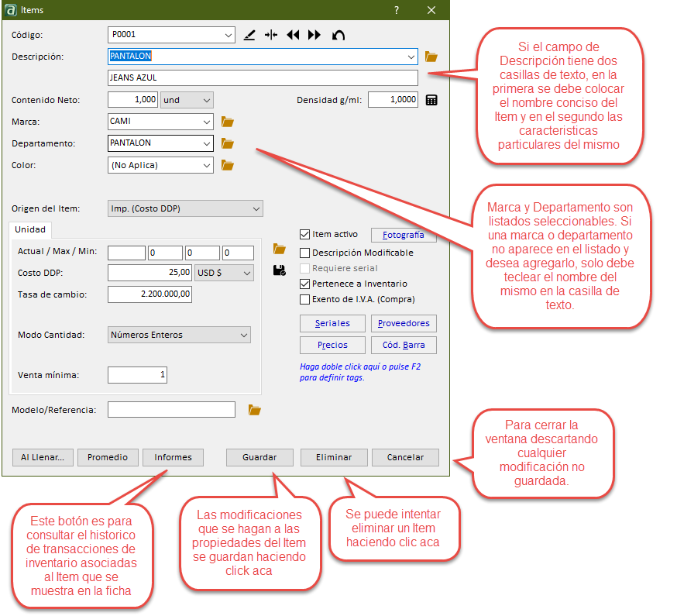The height and width of the screenshot is (616, 677).
Task: Uncheck the Item activo checkbox
Action: [x=305, y=235]
